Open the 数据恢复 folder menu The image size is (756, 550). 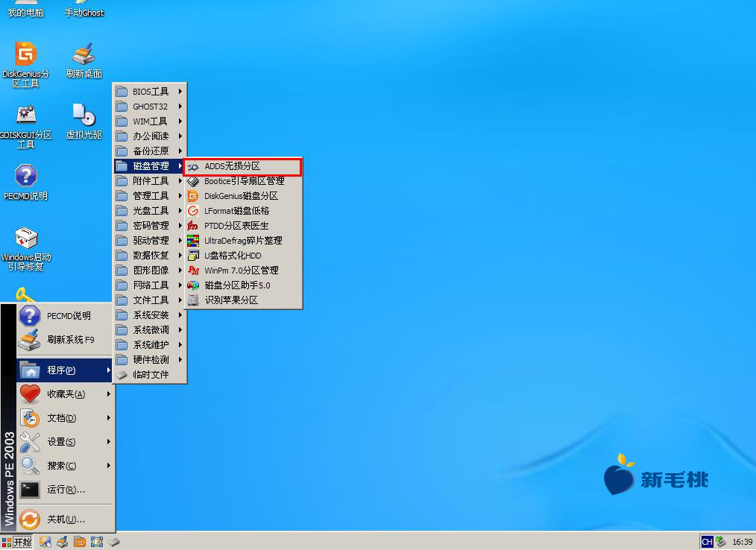[150, 256]
